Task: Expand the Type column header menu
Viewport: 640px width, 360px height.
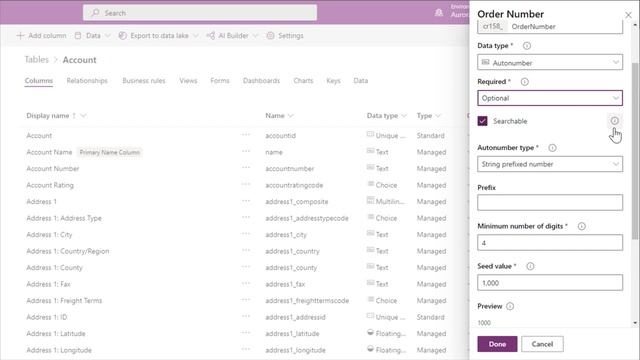Action: [x=438, y=116]
